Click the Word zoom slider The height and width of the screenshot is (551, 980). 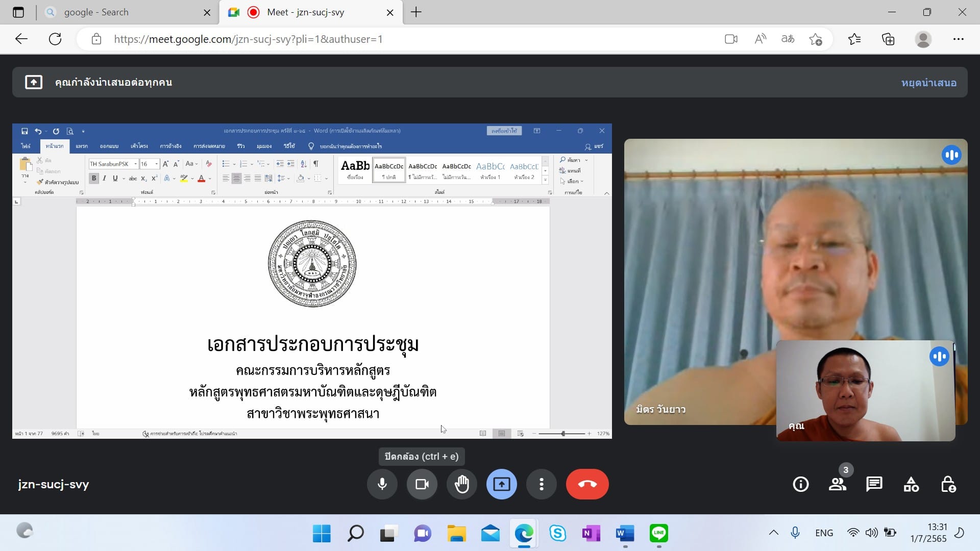pyautogui.click(x=562, y=434)
